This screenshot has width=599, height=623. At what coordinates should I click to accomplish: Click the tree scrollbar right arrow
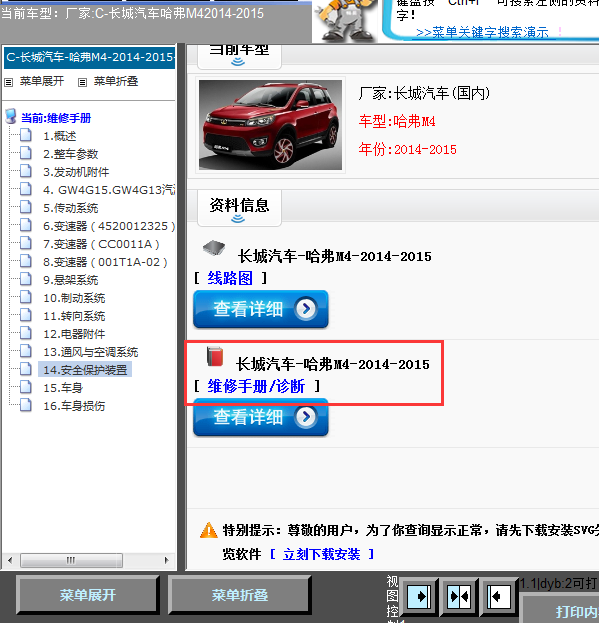point(166,561)
